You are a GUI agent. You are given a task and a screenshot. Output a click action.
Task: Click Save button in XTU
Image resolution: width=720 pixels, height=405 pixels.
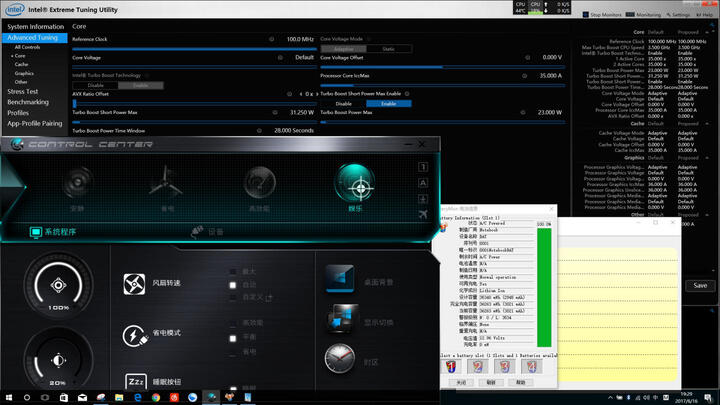(700, 286)
